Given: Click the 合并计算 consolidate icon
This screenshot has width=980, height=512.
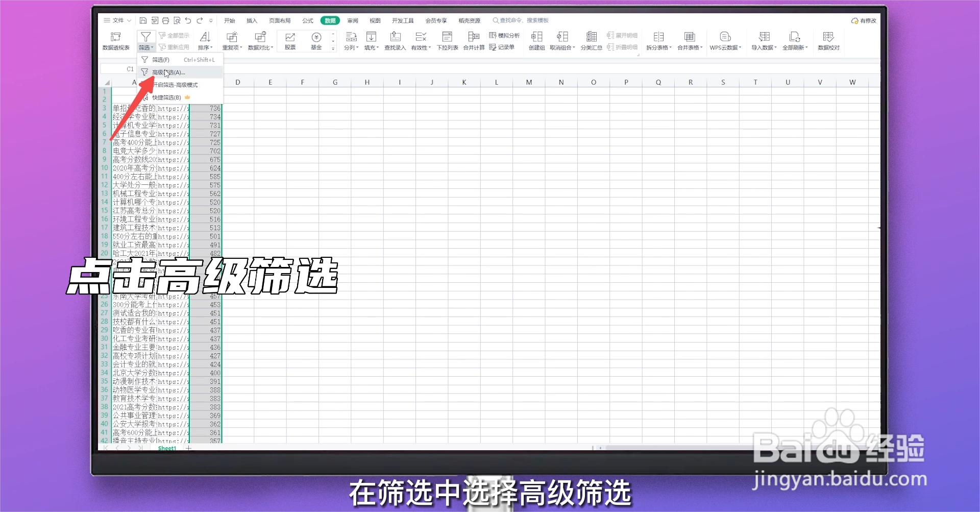Looking at the screenshot, I should [x=474, y=37].
